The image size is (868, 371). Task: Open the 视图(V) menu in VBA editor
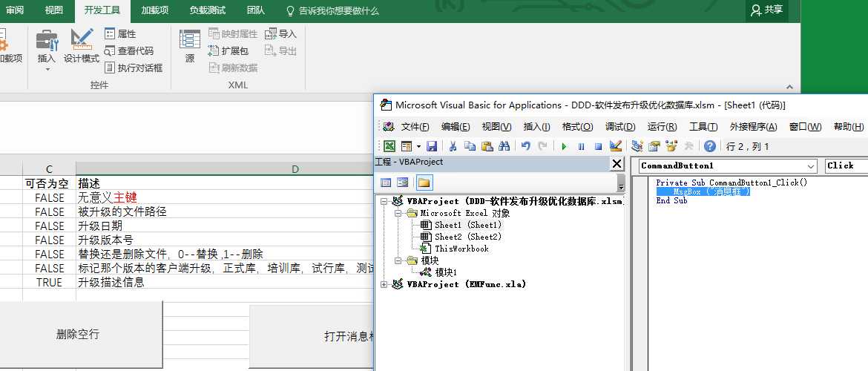coord(496,126)
